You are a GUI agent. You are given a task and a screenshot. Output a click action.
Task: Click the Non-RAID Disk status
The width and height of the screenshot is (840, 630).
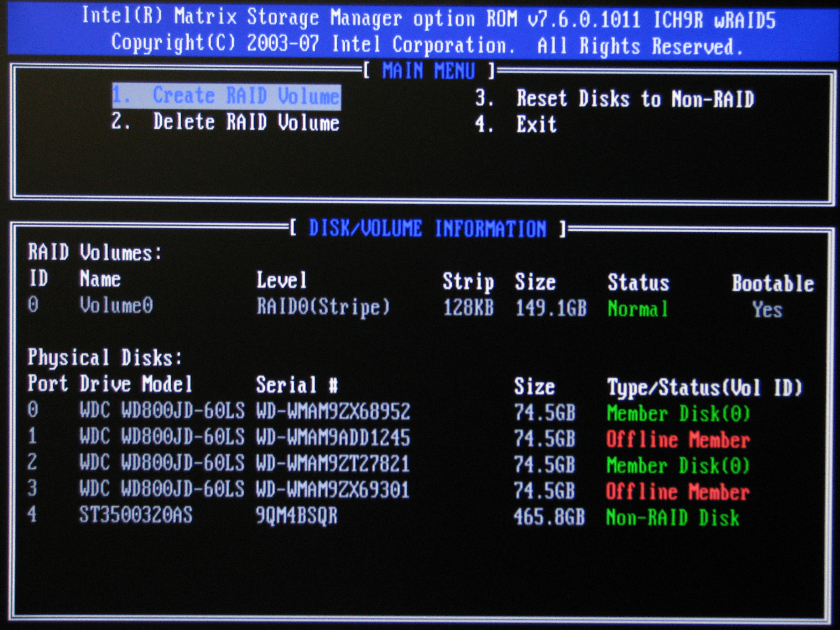click(672, 518)
